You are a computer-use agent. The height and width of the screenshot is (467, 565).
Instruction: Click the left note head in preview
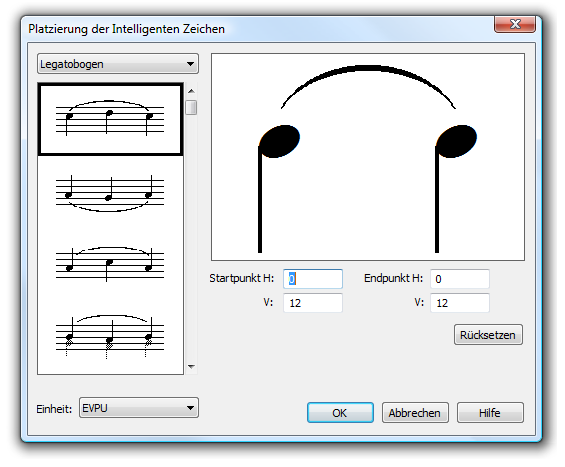point(279,141)
